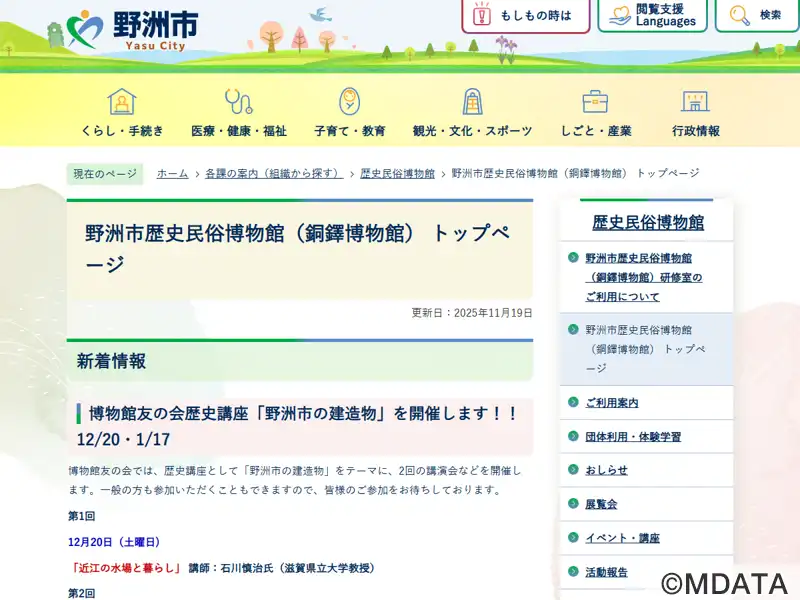The width and height of the screenshot is (800, 600).
Task: Click the 第2回 label
Action: click(x=82, y=593)
